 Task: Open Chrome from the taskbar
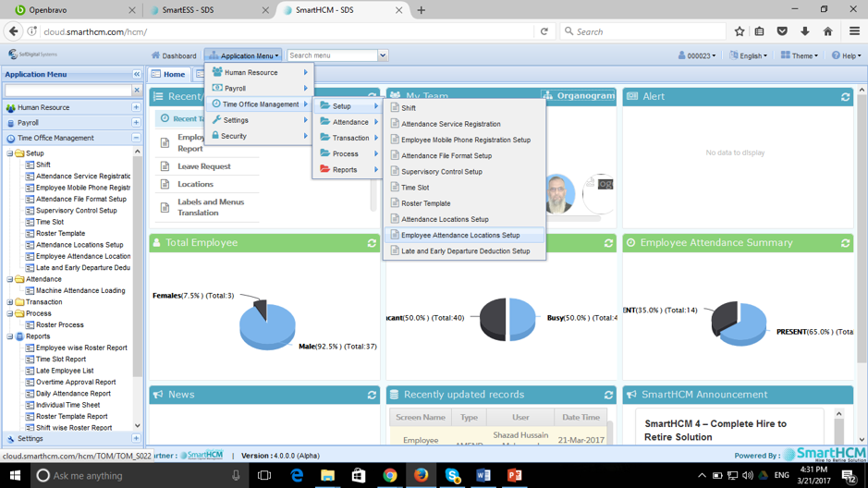(390, 475)
